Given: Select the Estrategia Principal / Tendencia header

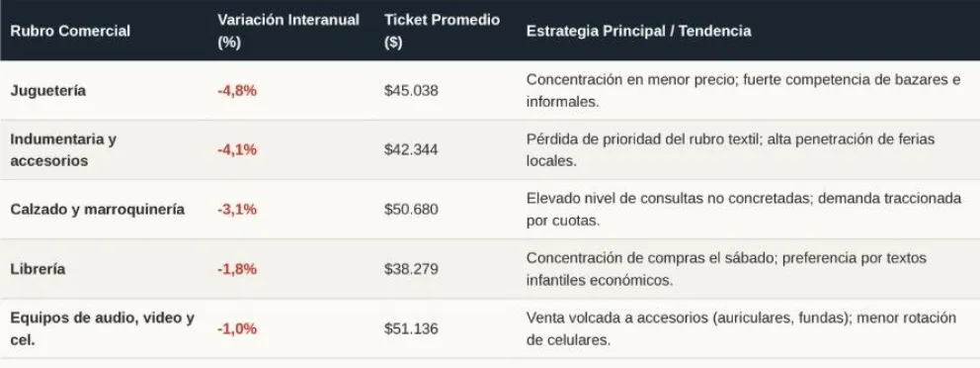Looking at the screenshot, I should pyautogui.click(x=639, y=31).
